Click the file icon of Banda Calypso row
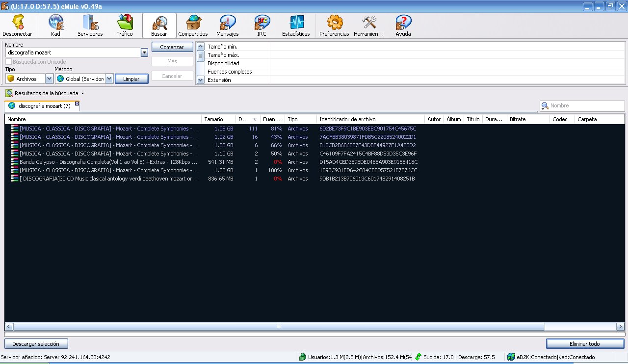The image size is (628, 364). coord(14,162)
